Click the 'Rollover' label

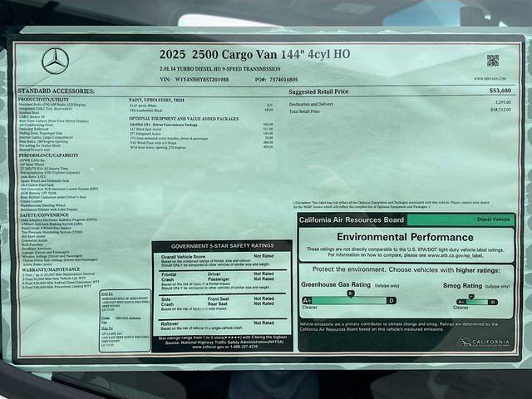click(x=170, y=324)
